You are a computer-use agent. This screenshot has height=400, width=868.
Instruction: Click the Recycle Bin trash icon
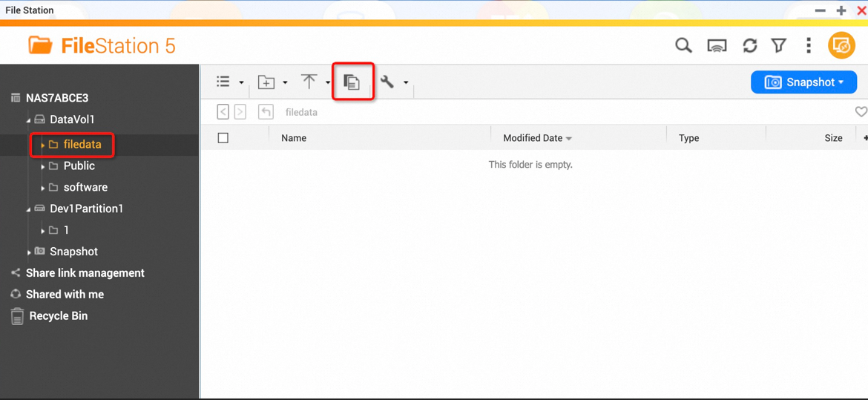[x=18, y=316]
